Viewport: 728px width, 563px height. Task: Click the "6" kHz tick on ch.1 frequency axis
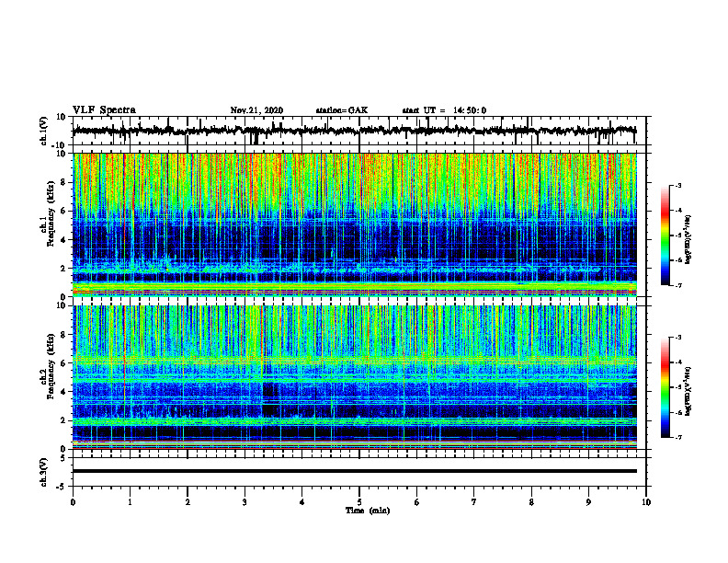point(64,211)
